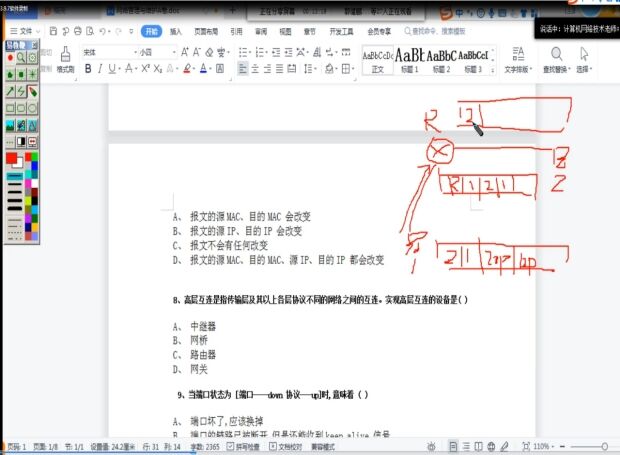Click the Undo arrow icon

point(104,32)
